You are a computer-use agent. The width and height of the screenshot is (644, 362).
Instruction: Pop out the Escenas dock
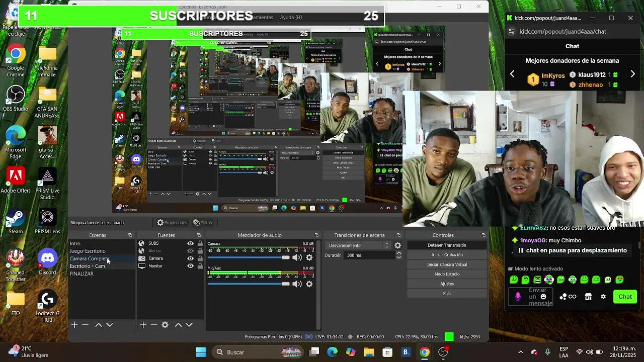[x=130, y=235]
